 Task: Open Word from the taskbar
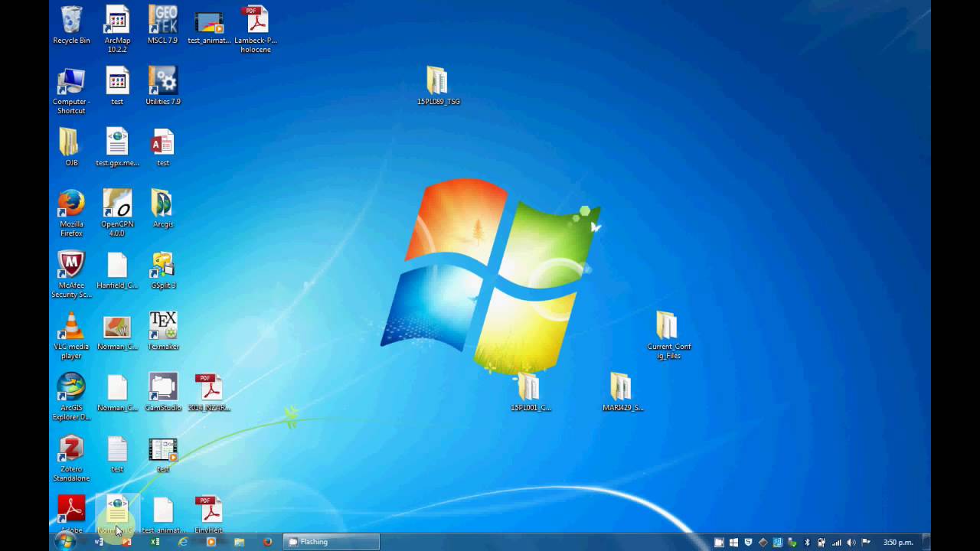point(98,542)
